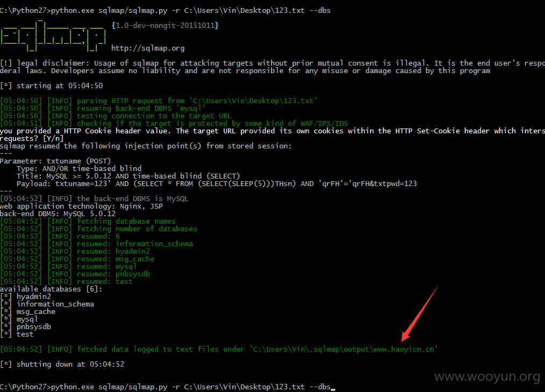
Task: Click 'the back-end DBMS is MySQL' line
Action: [x=94, y=199]
